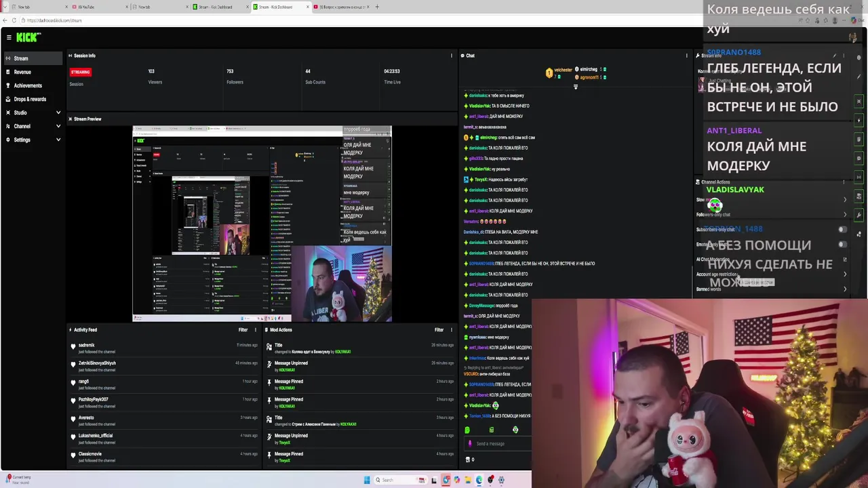The image size is (868, 488).
Task: Toggle Emotes-only chat switch
Action: tap(842, 244)
